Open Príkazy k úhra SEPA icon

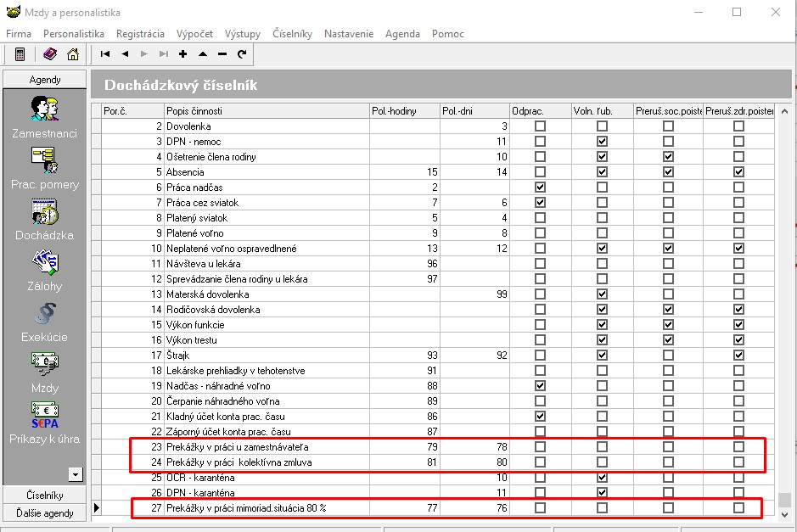pos(45,415)
